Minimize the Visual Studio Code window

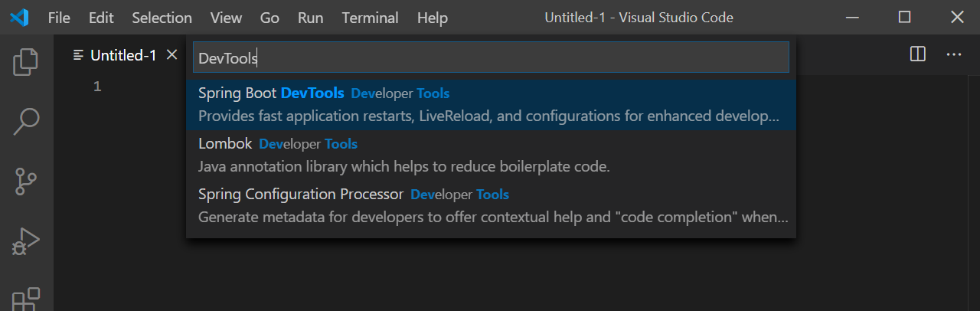point(852,17)
